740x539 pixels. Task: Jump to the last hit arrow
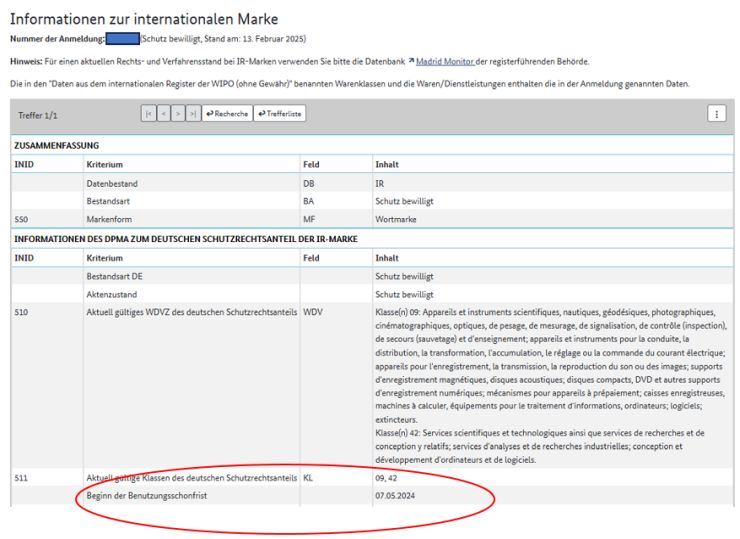[x=193, y=114]
